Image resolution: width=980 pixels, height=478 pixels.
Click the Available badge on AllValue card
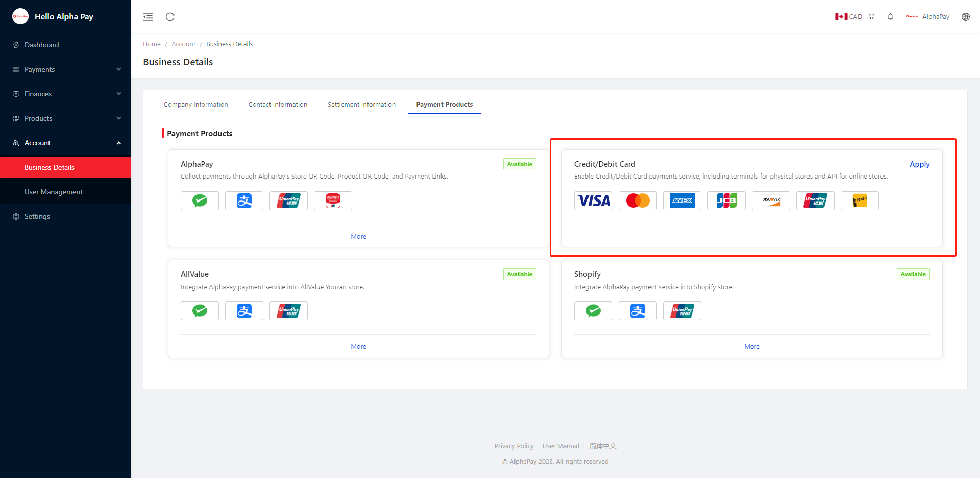[520, 274]
